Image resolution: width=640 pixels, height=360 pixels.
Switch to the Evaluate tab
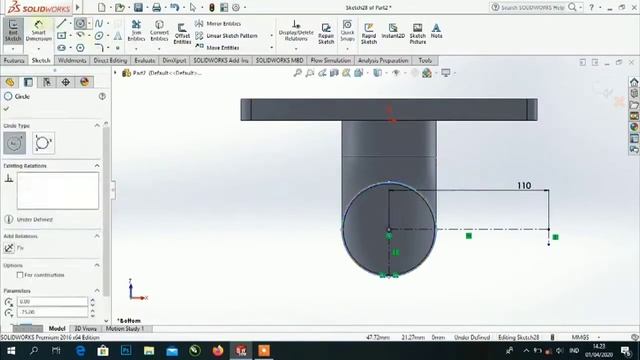[x=144, y=60]
